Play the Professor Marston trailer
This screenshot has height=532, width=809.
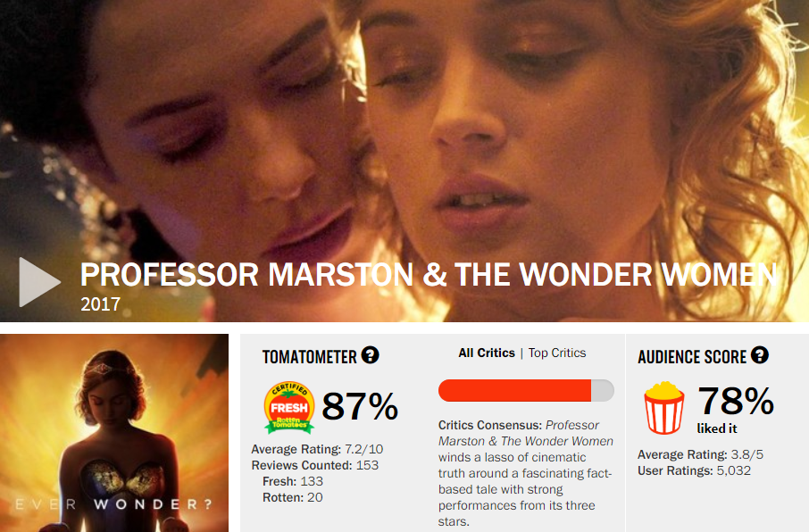(x=39, y=282)
